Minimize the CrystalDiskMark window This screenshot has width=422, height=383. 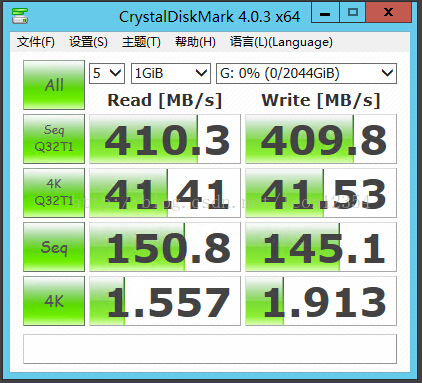[325, 13]
